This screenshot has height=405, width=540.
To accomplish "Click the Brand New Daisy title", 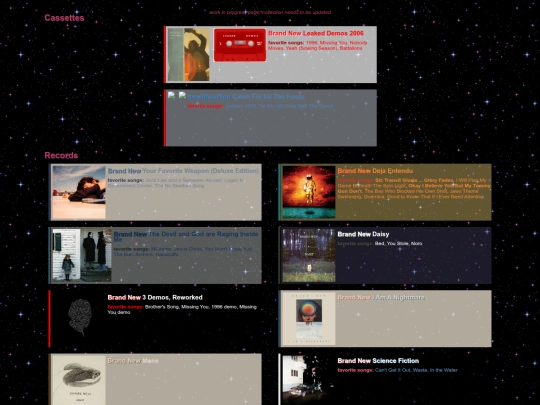I will coord(363,234).
